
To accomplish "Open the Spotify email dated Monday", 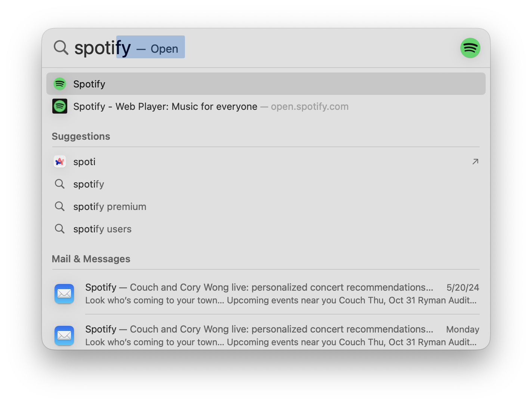I will (x=266, y=333).
